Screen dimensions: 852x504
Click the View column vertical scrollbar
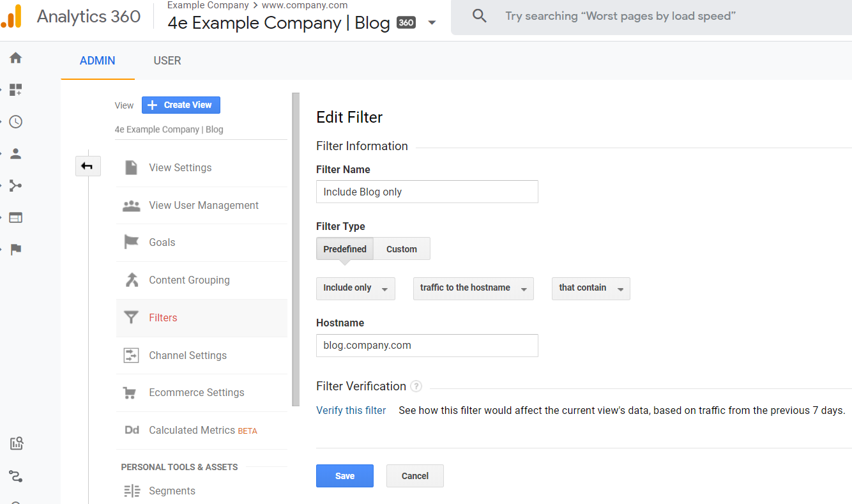click(296, 249)
